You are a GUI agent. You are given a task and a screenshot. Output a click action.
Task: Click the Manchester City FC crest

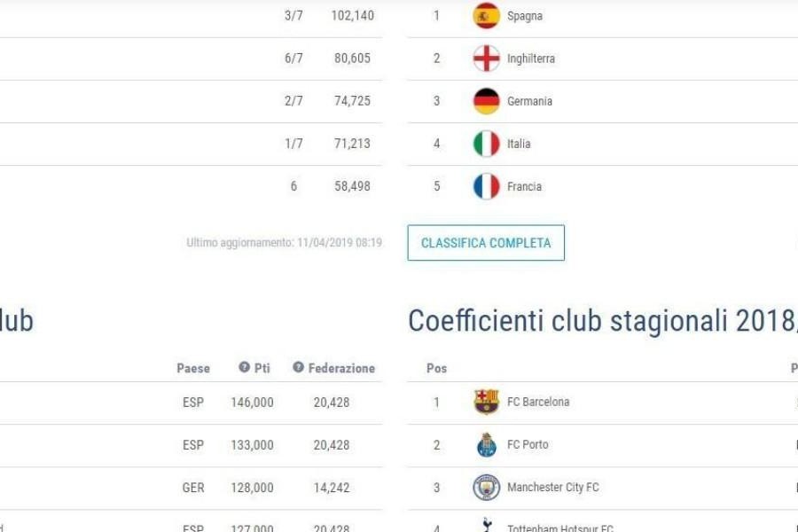(486, 487)
